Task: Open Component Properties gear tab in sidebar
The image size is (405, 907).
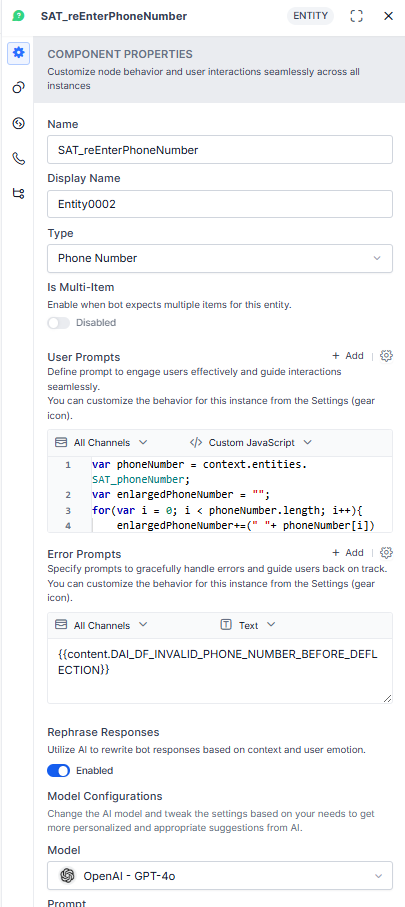Action: pos(19,53)
